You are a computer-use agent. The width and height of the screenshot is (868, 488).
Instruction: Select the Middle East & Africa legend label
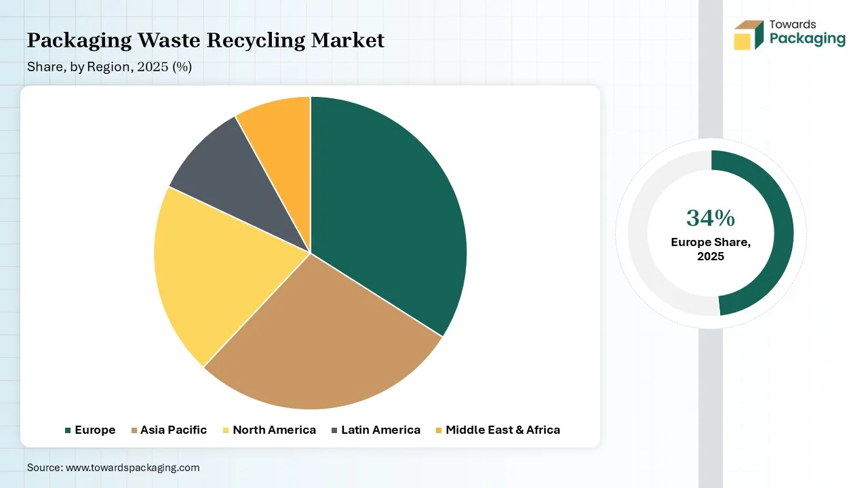tap(502, 430)
